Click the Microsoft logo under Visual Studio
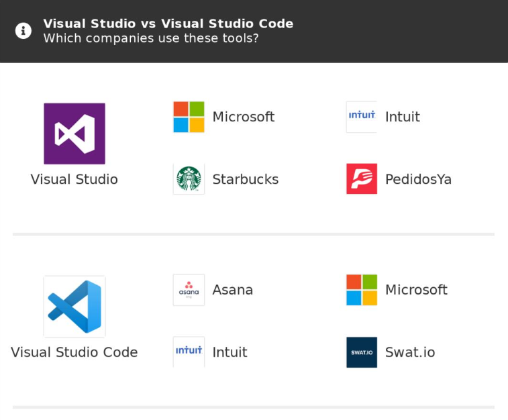The height and width of the screenshot is (420, 508). click(189, 117)
